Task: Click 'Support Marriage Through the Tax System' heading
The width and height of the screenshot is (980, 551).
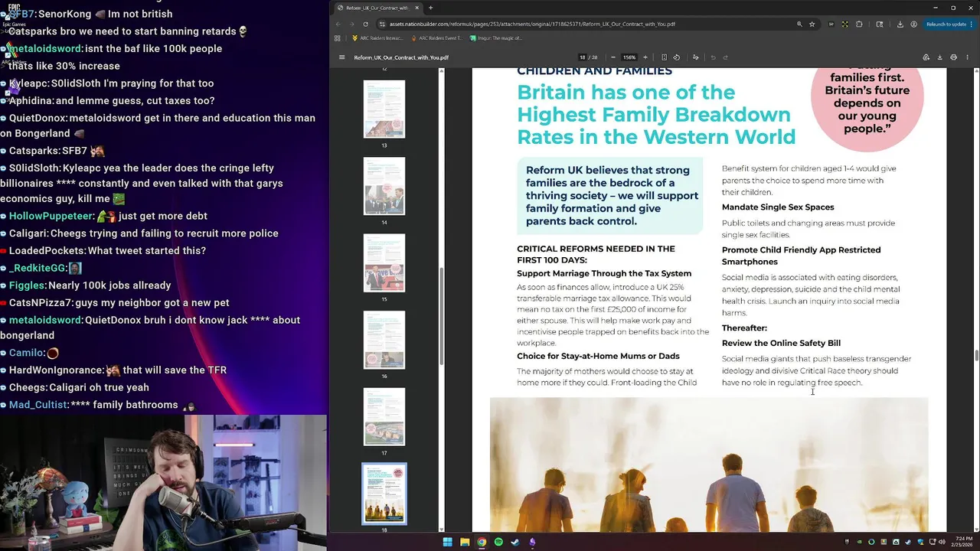Action: click(604, 273)
